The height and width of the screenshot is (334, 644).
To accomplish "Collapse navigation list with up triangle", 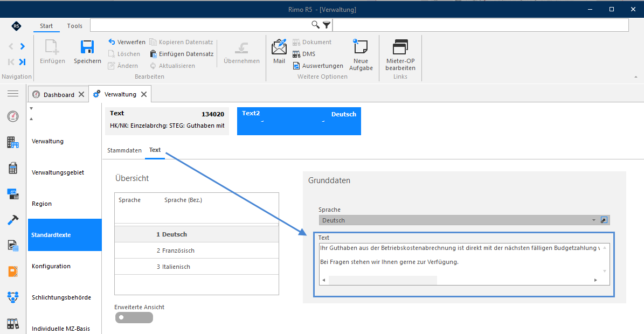I will click(x=31, y=119).
